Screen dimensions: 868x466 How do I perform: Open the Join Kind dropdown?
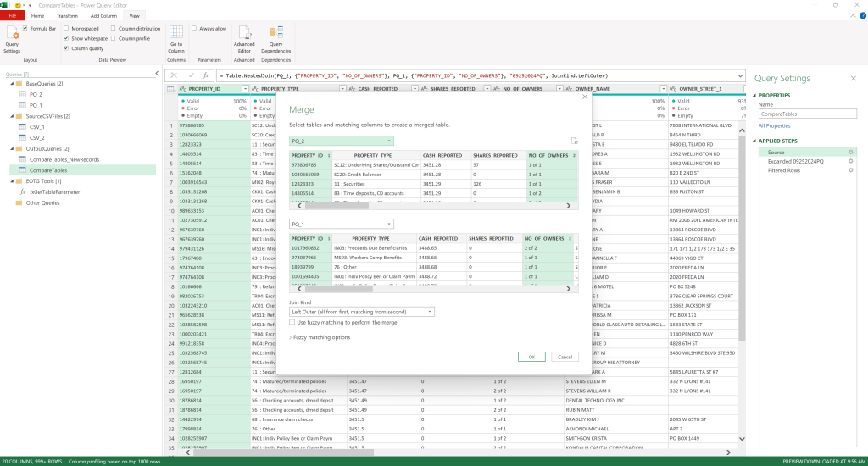(361, 312)
